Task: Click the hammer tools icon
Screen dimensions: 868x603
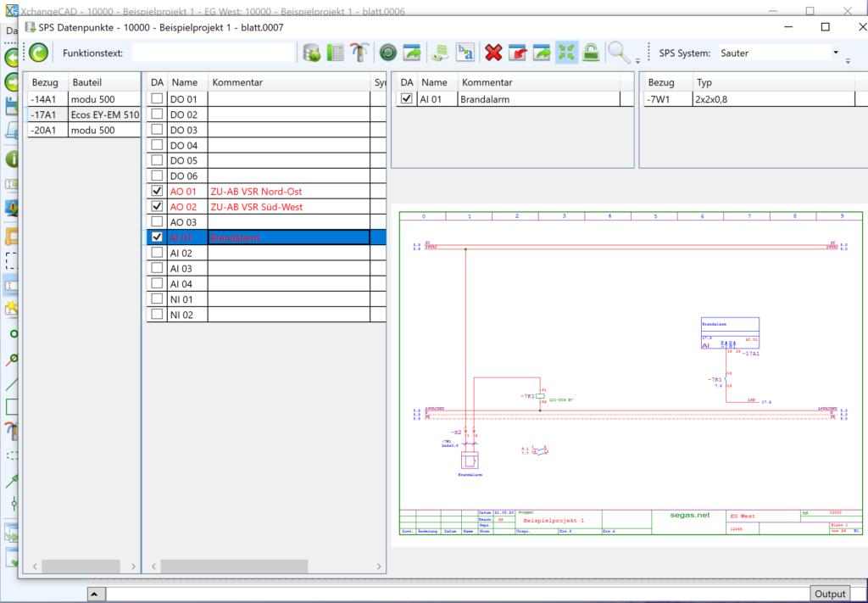Action: [359, 53]
